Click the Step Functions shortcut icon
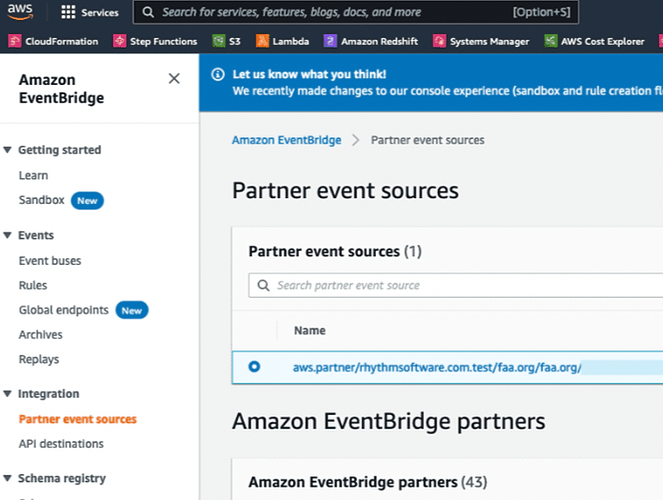This screenshot has height=500, width=663. point(120,41)
